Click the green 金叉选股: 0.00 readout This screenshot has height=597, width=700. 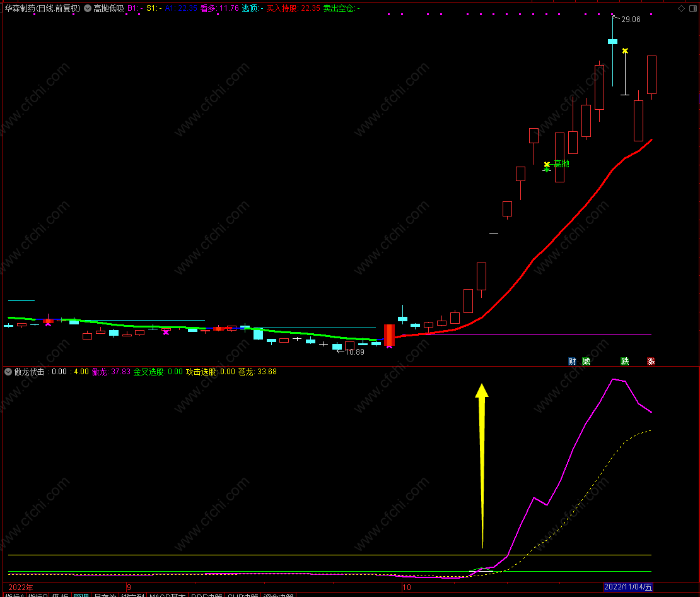click(x=158, y=372)
